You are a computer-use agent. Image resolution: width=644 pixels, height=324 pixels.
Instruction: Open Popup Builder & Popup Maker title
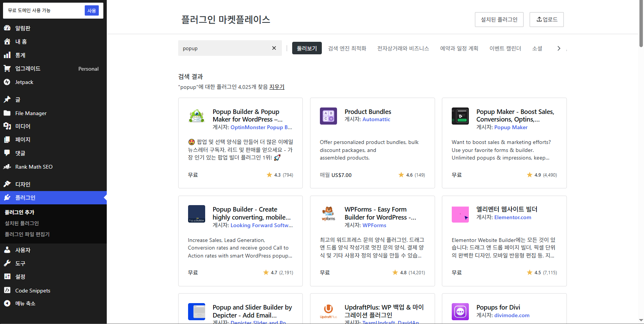(247, 115)
